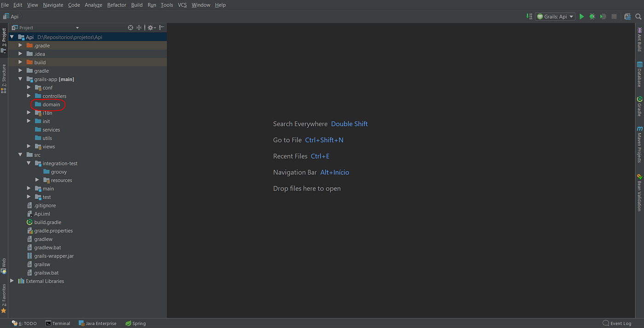This screenshot has width=644, height=328.
Task: Toggle autoscroll settings in Project panel gear
Action: tap(150, 27)
